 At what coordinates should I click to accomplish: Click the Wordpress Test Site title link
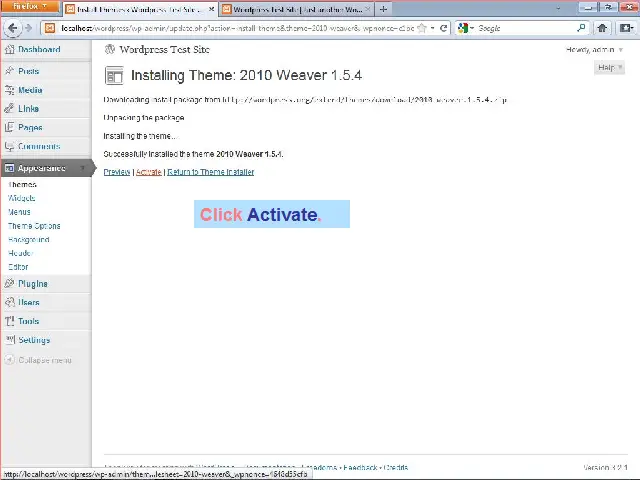coord(164,49)
